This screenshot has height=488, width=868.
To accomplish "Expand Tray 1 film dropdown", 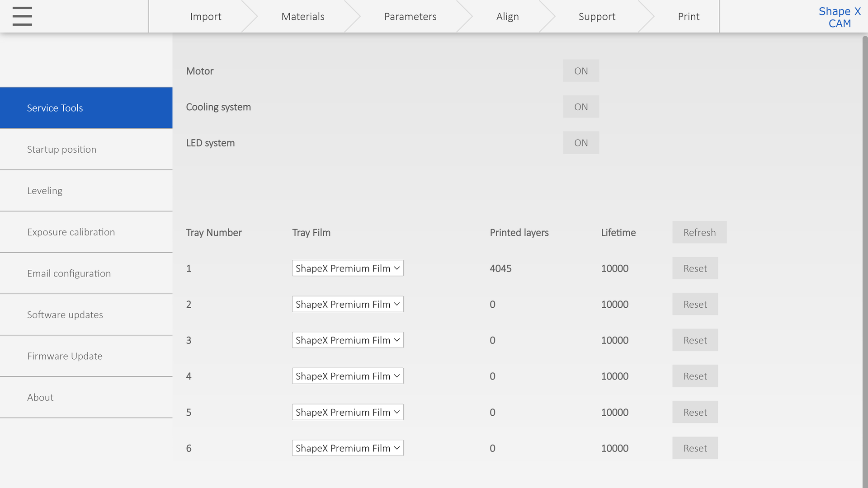I will pos(347,268).
